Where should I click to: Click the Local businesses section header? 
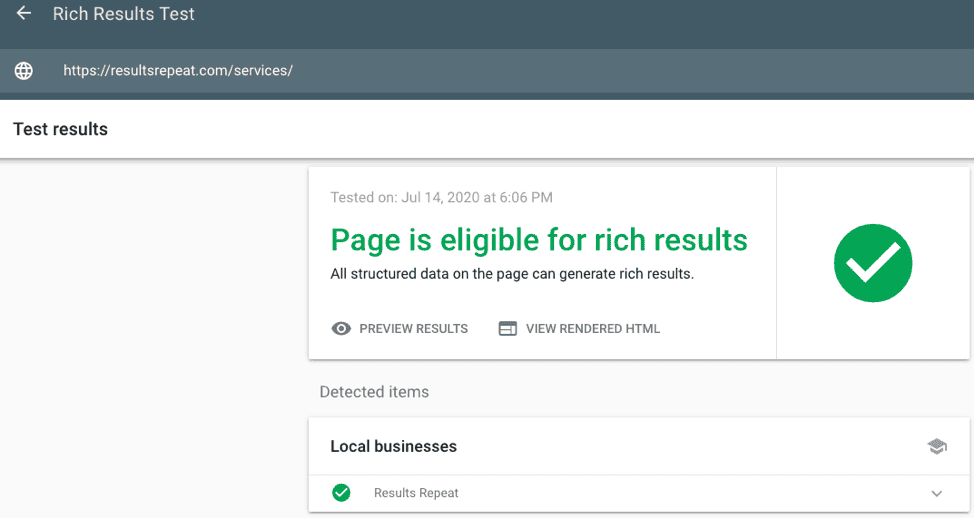click(x=394, y=447)
